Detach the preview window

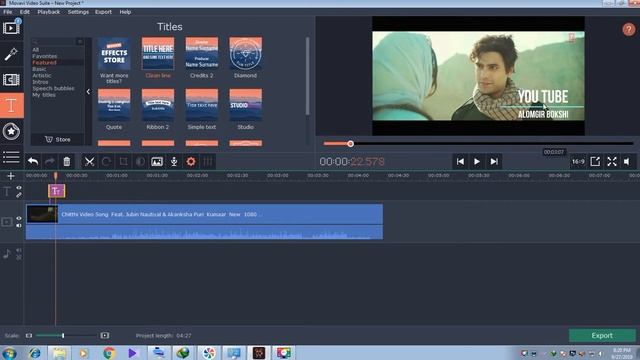pyautogui.click(x=595, y=162)
